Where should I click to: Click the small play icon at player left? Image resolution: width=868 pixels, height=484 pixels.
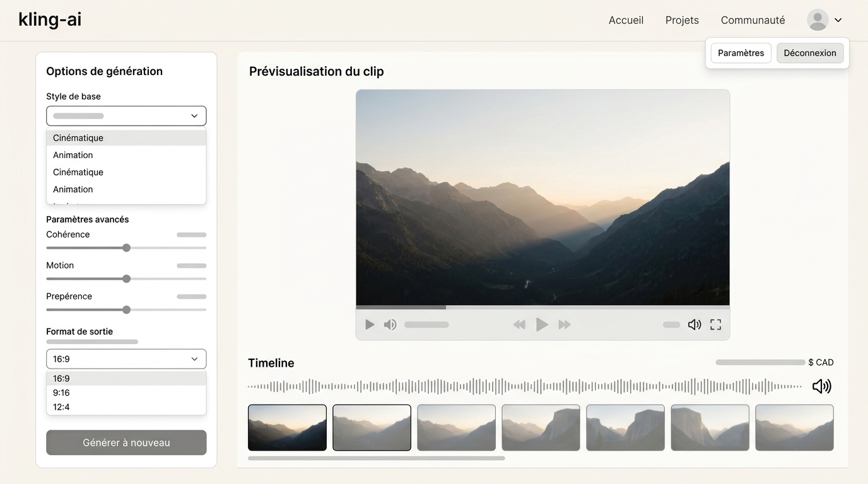(x=370, y=325)
